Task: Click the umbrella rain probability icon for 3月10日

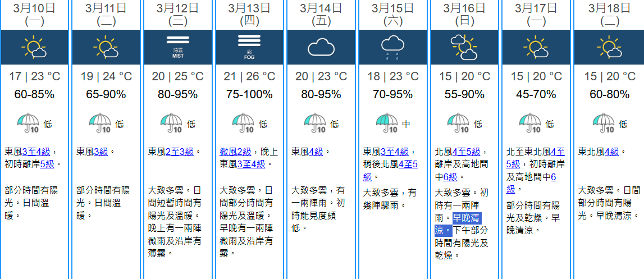Action: pos(28,122)
